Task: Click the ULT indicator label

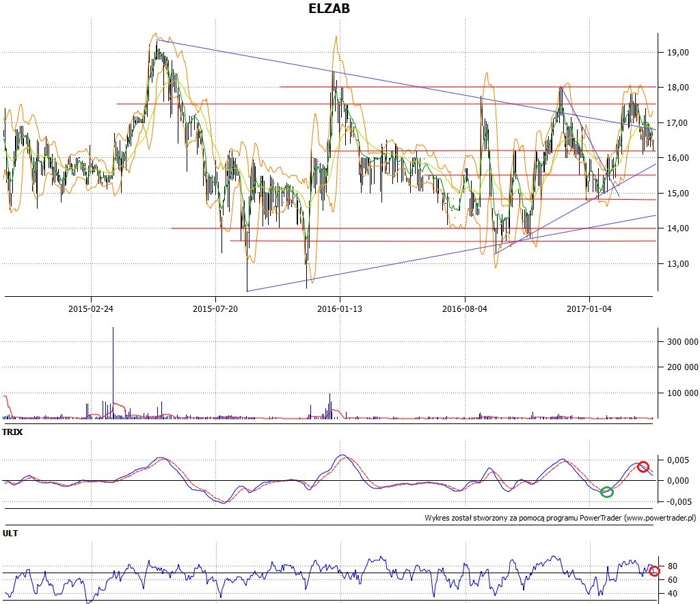Action: 10,533
